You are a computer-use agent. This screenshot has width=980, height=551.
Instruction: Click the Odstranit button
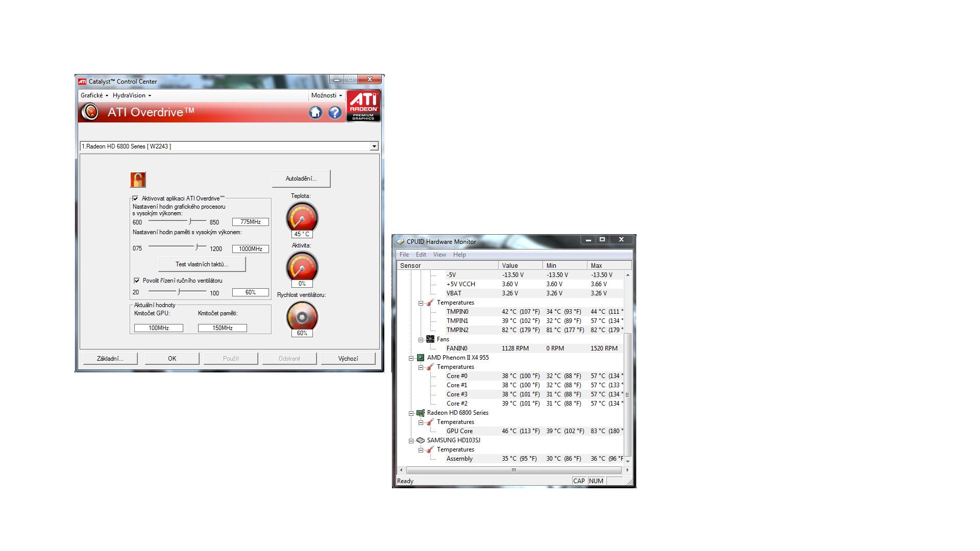click(x=289, y=359)
